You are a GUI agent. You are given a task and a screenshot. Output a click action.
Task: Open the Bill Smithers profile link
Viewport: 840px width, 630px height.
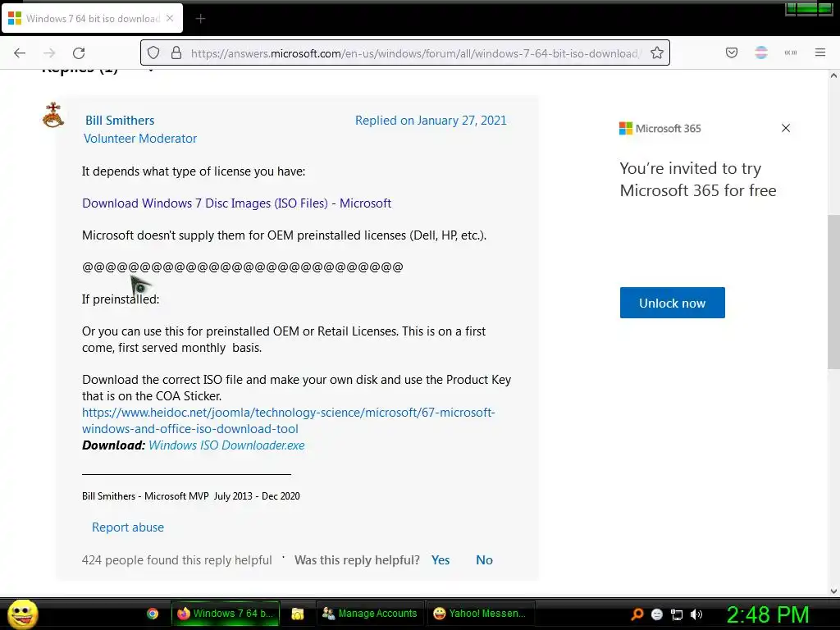120,120
